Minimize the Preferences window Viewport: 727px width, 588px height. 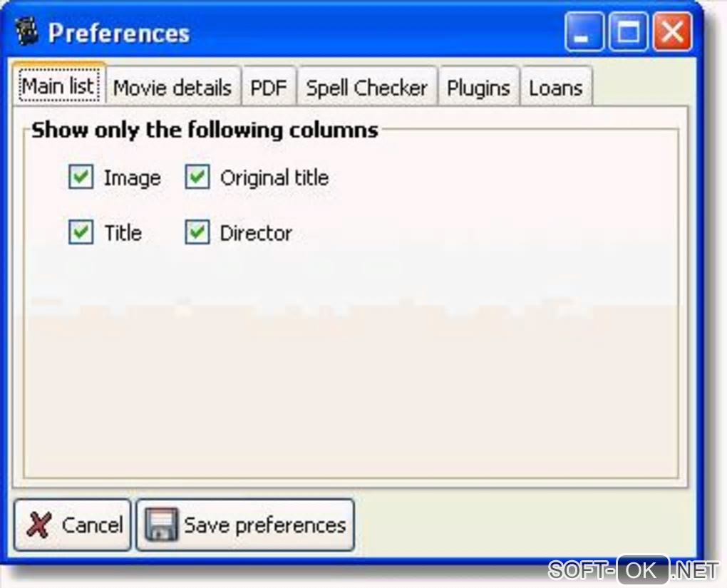click(584, 33)
